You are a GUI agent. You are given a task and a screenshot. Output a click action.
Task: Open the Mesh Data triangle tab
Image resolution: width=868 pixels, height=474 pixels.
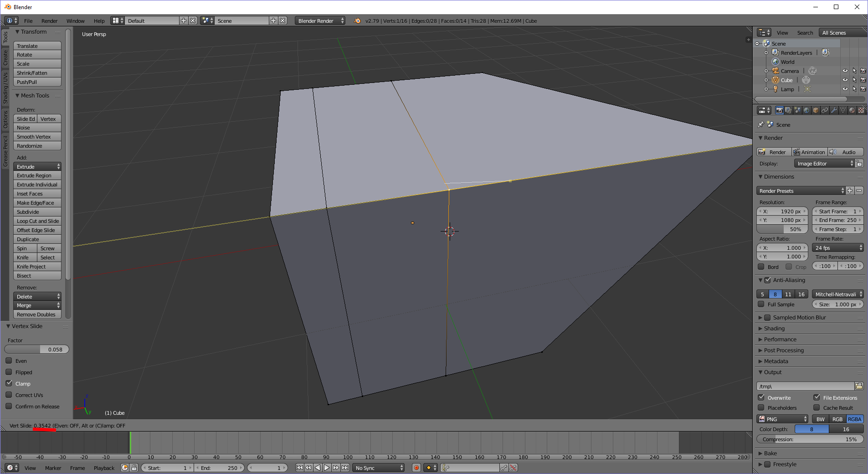843,110
